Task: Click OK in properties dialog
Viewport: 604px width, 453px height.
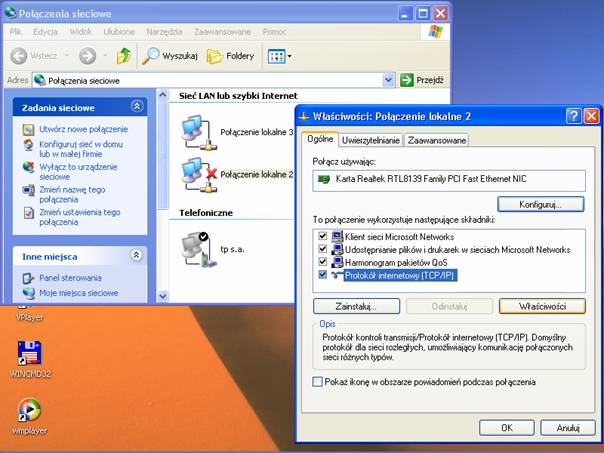Action: point(507,428)
